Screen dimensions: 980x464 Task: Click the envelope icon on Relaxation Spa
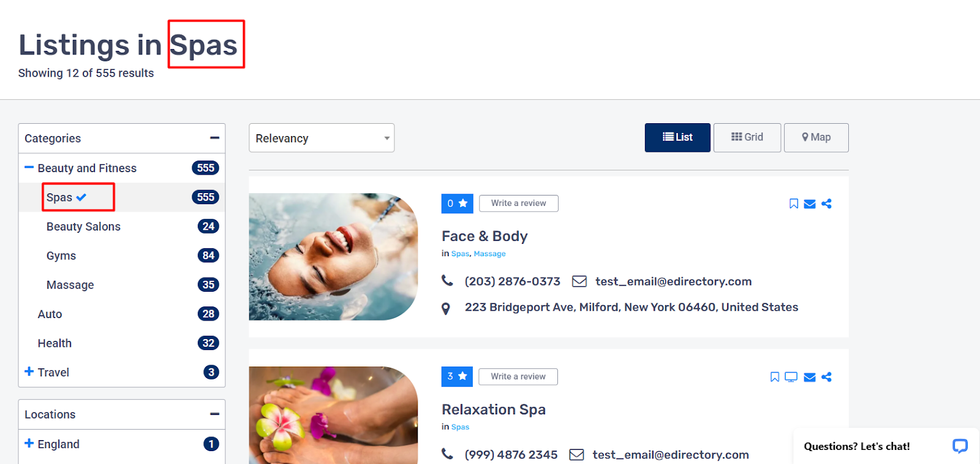(x=810, y=377)
